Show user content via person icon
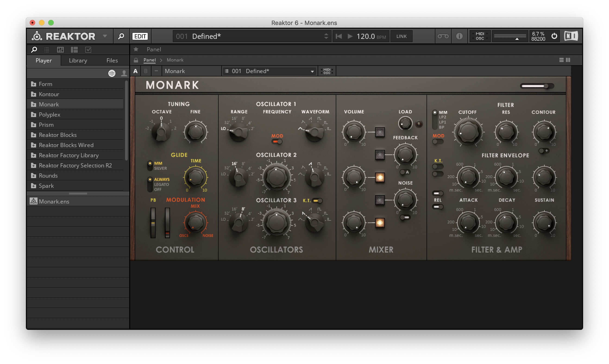Viewport: 609px width, 364px height. pyautogui.click(x=124, y=73)
